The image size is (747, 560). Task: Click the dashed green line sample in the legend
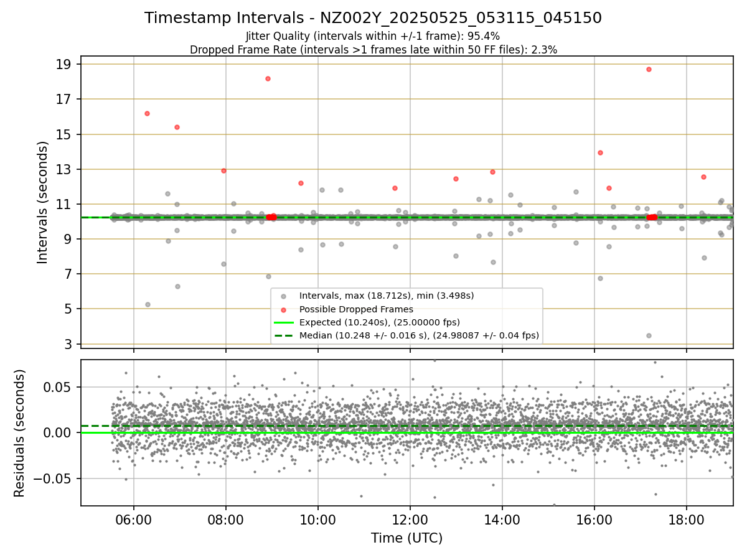(284, 336)
